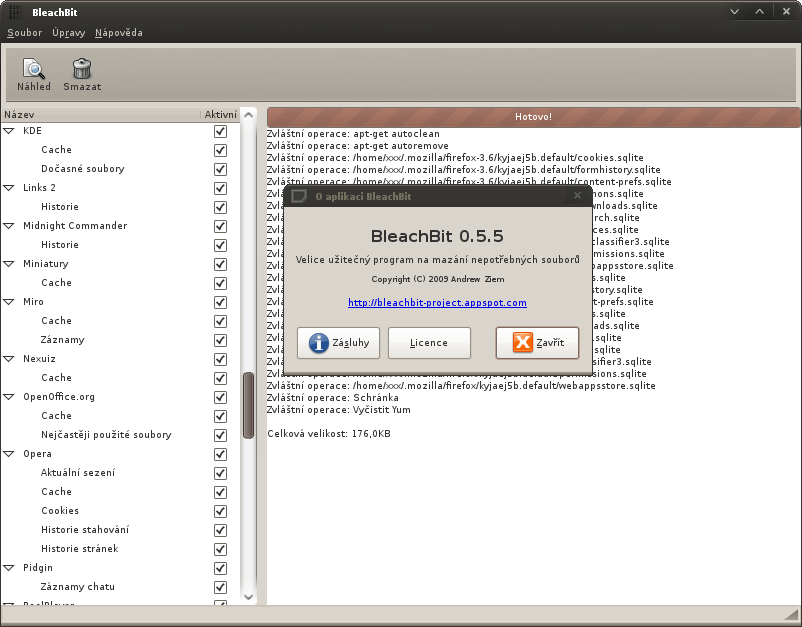Viewport: 802px width, 627px height.
Task: Click the Aktivní column header
Action: [220, 115]
